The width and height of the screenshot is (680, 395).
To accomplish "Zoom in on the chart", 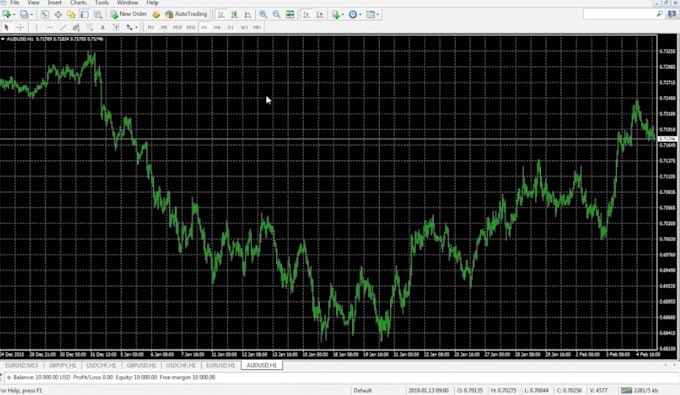I will pyautogui.click(x=263, y=14).
